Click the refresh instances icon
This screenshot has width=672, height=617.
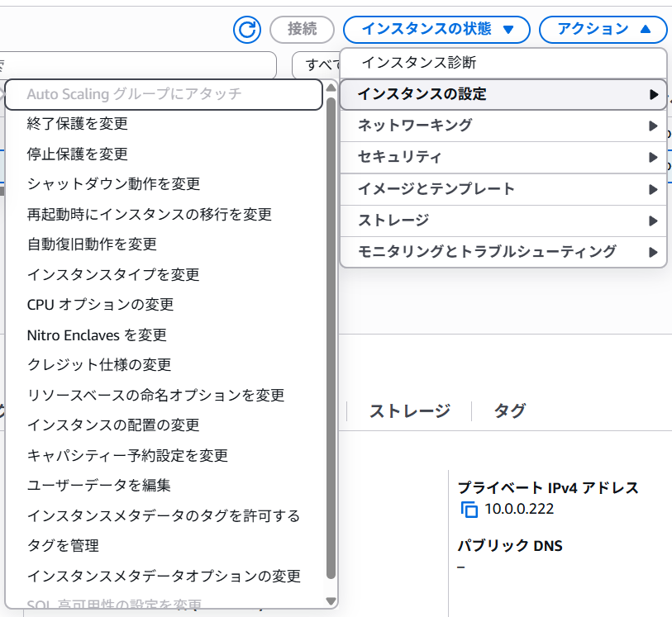coord(247,30)
